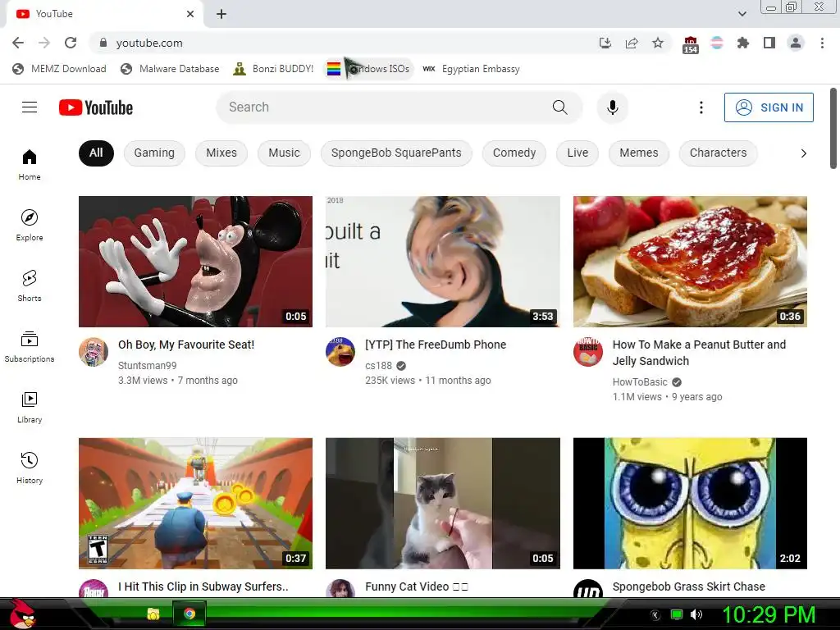Select the Characters filter chip

pos(718,153)
